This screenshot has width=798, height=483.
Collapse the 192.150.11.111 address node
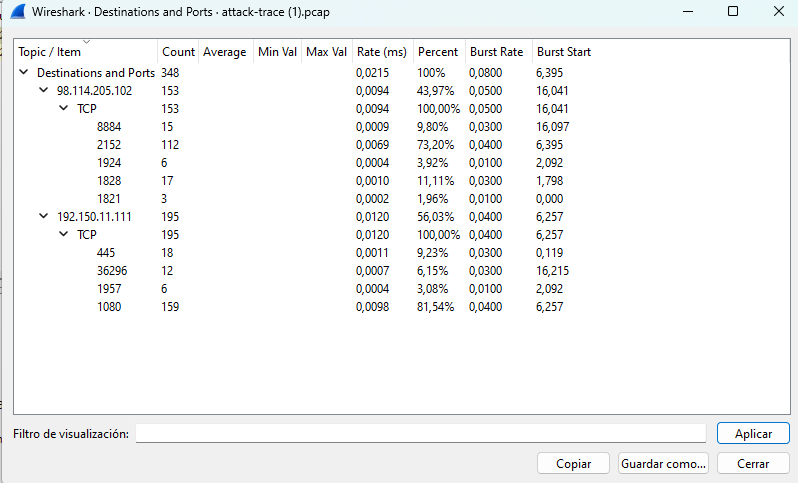[x=43, y=217]
